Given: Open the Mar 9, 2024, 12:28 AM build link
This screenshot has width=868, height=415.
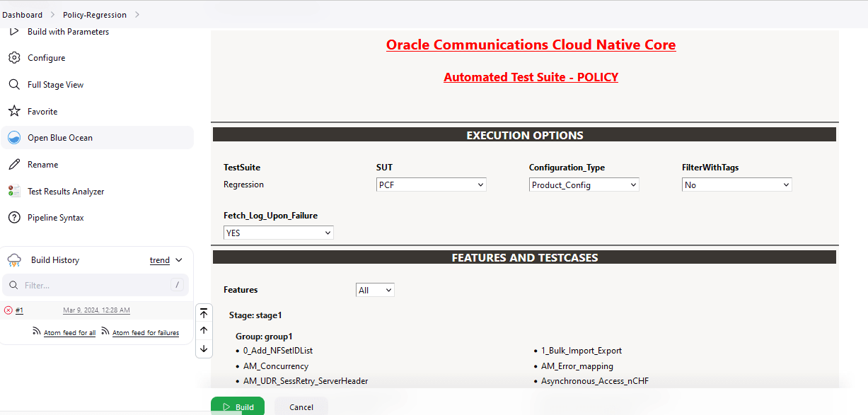Looking at the screenshot, I should (96, 310).
